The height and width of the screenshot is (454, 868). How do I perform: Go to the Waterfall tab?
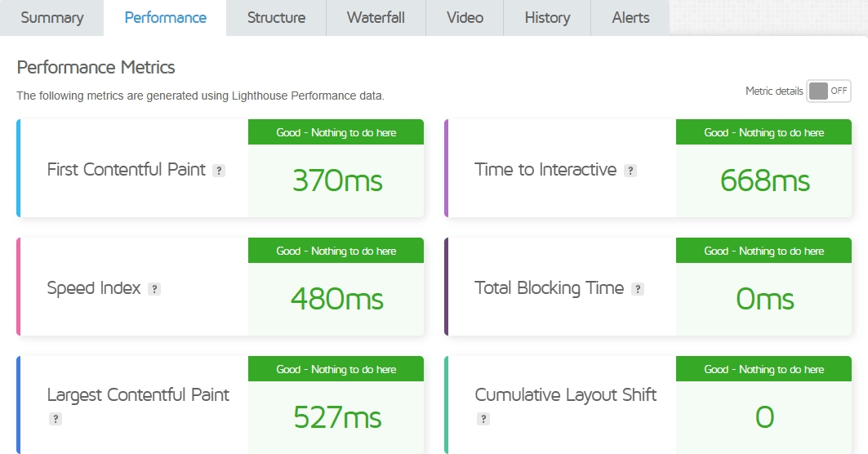coord(376,18)
